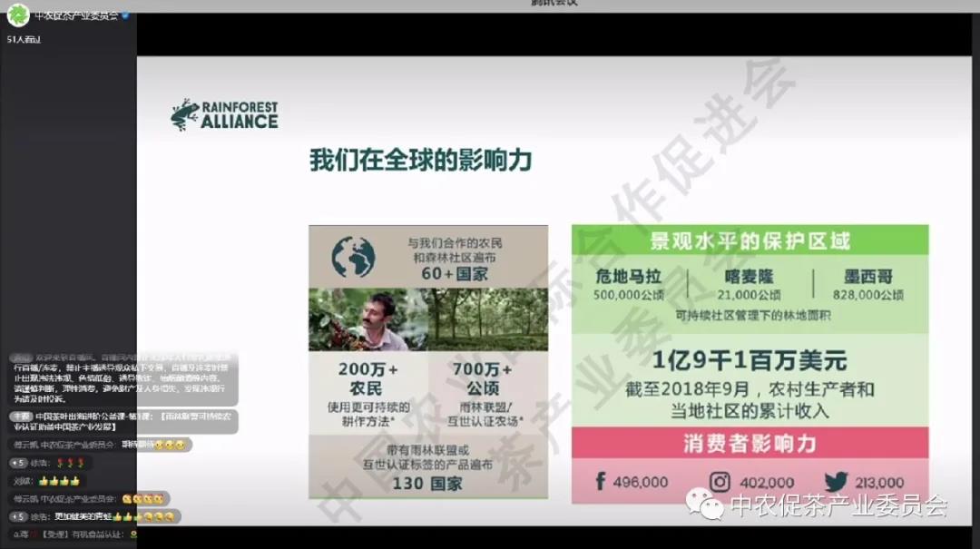
Task: Click the four thumbs-up emojis in chat
Action: coord(59,481)
